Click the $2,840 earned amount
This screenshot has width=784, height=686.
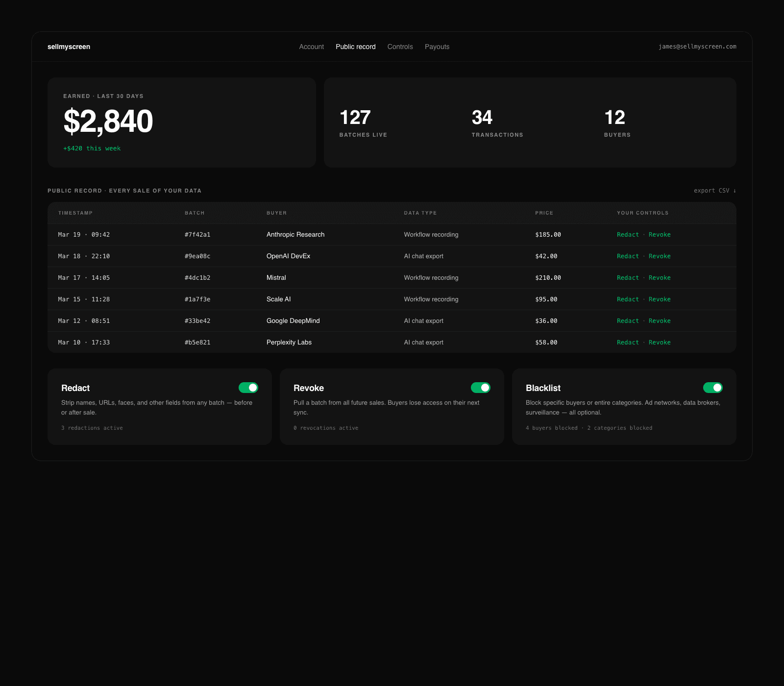(x=108, y=122)
